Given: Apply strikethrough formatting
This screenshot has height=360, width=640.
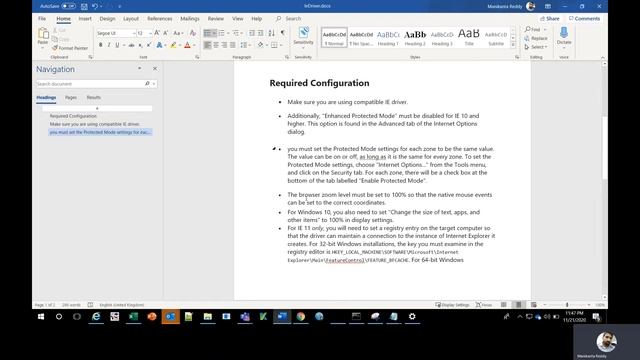Looking at the screenshot, I should tap(131, 45).
